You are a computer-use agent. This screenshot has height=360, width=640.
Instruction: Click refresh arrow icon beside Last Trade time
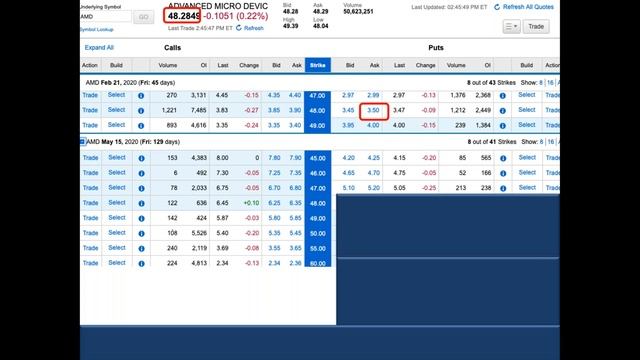(x=239, y=28)
